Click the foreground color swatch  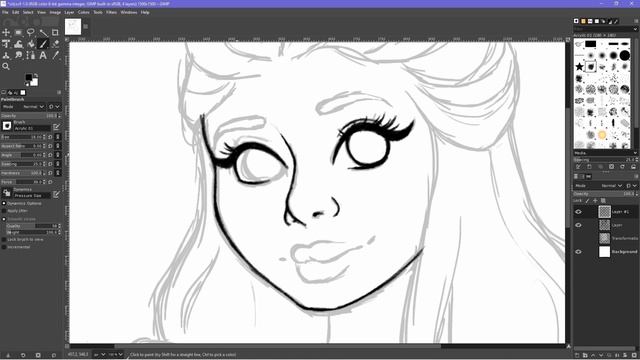click(29, 78)
